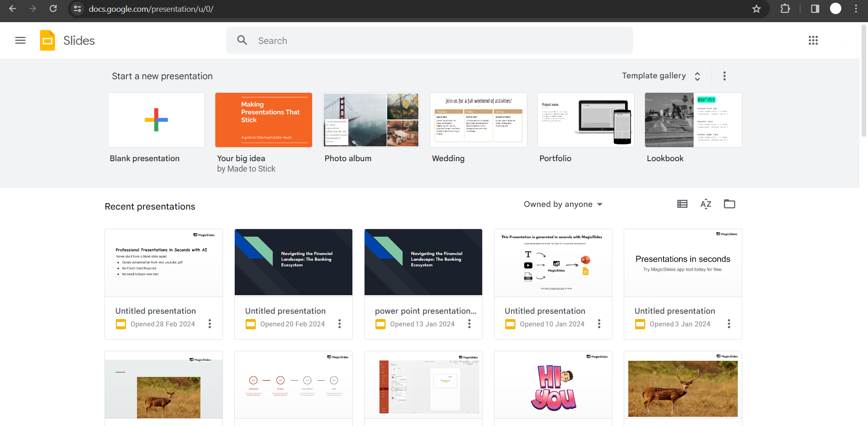Open the print dialog screenshot thumbnail

[423, 385]
